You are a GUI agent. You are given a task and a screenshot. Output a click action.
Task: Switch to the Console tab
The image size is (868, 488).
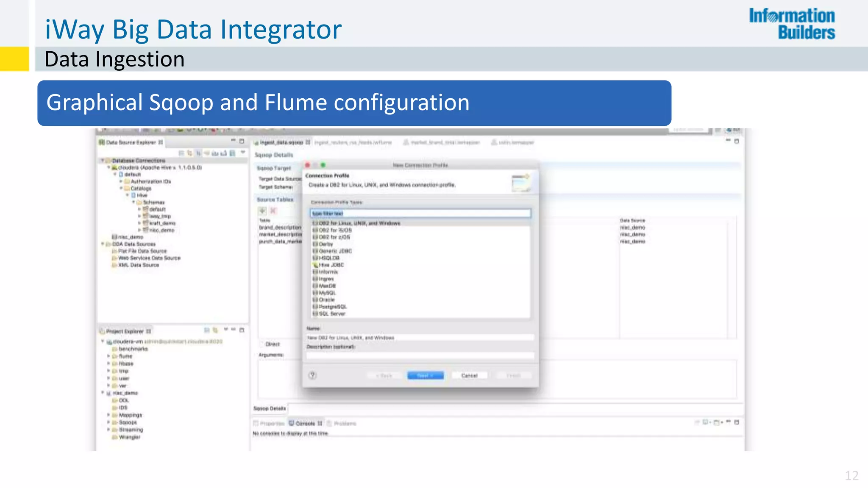pyautogui.click(x=306, y=423)
